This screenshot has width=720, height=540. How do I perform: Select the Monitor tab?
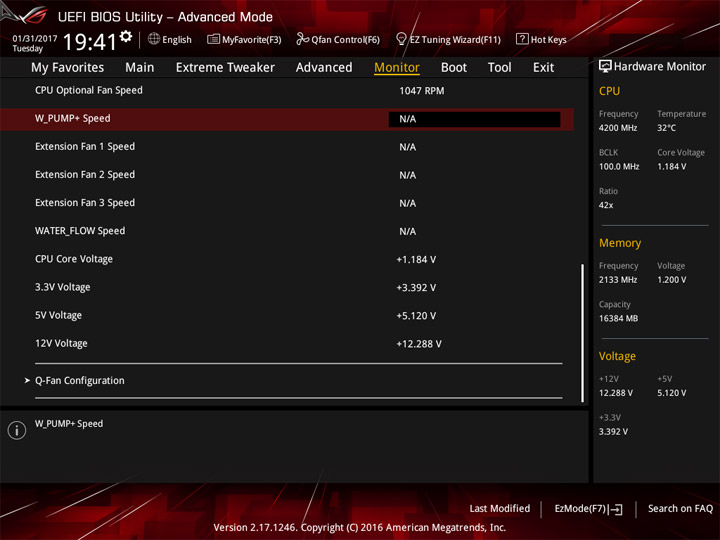tap(397, 68)
